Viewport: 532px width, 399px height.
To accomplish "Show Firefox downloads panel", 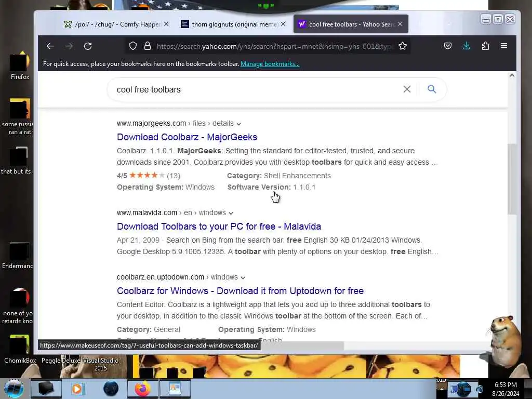I will tap(466, 46).
